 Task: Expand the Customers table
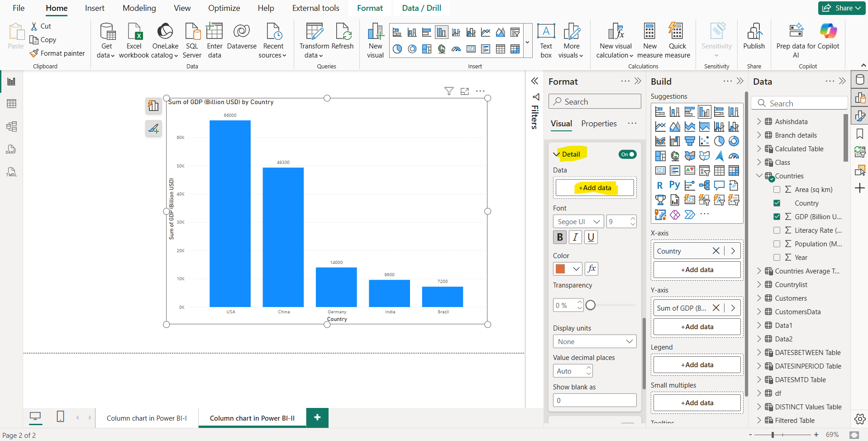(x=759, y=298)
